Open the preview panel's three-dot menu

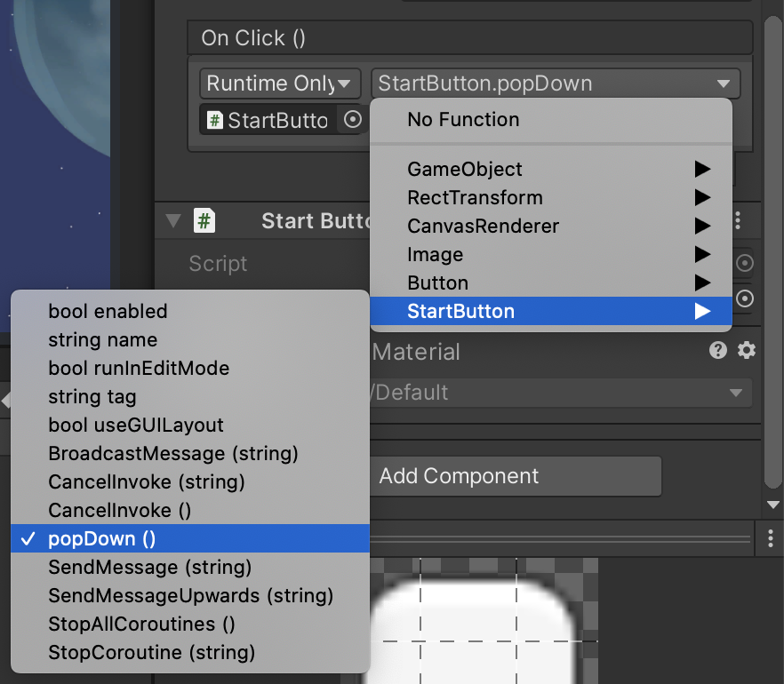tap(770, 538)
